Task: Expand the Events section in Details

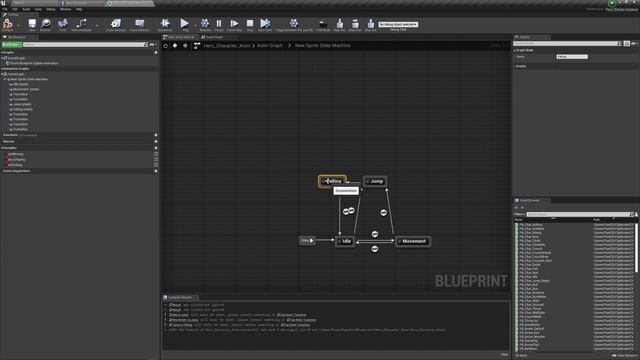Action: click(515, 66)
